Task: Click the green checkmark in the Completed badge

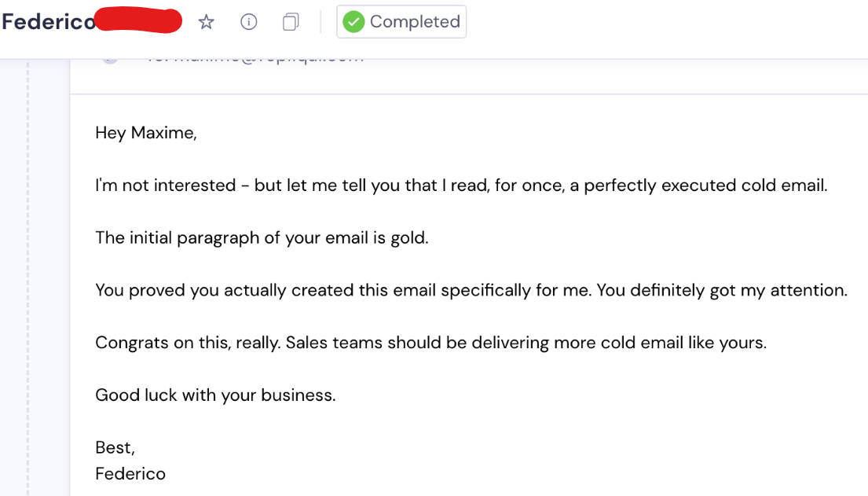Action: 353,22
